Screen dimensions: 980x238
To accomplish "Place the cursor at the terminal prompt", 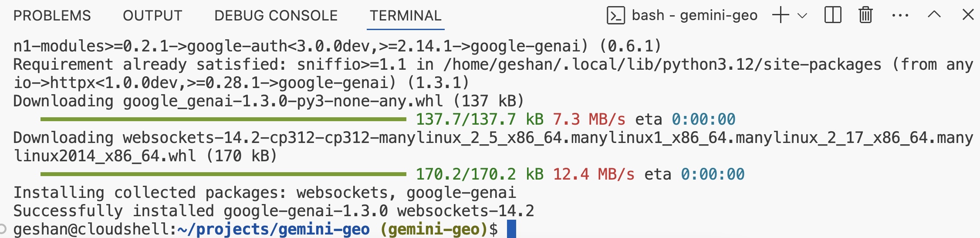I will [511, 229].
